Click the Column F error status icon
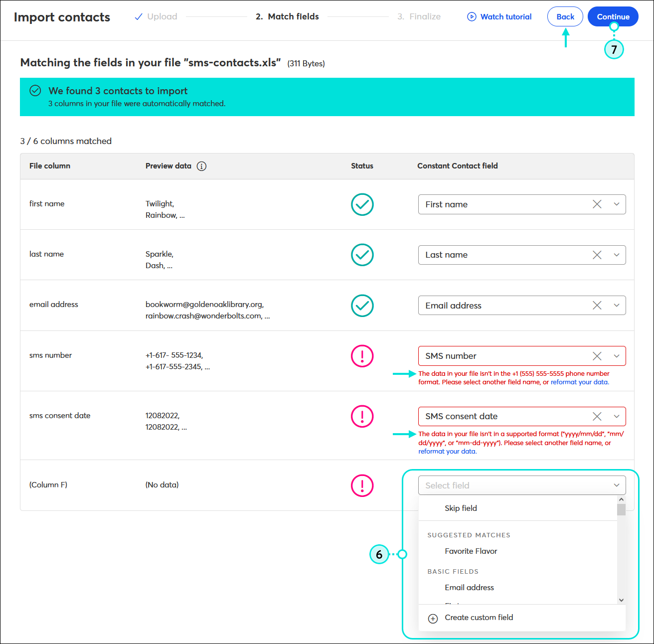The image size is (654, 644). pos(362,485)
